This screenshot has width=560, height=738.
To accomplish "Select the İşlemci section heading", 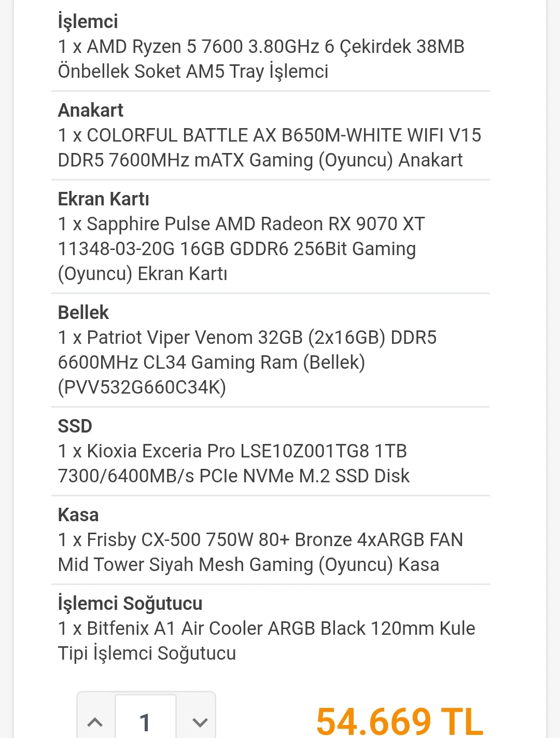I will [x=88, y=21].
